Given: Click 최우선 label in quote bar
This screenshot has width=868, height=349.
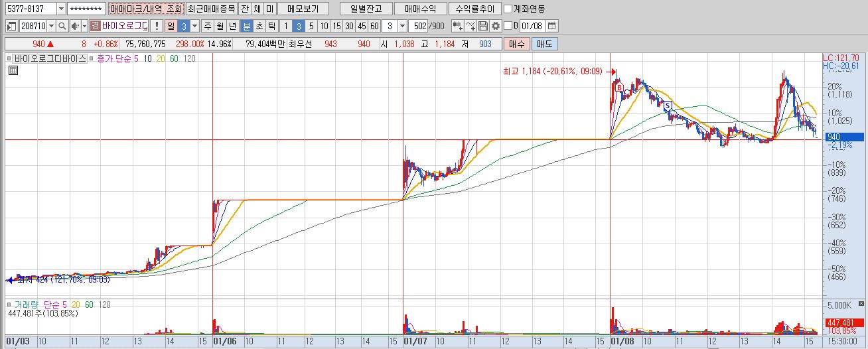Looking at the screenshot, I should (x=301, y=44).
